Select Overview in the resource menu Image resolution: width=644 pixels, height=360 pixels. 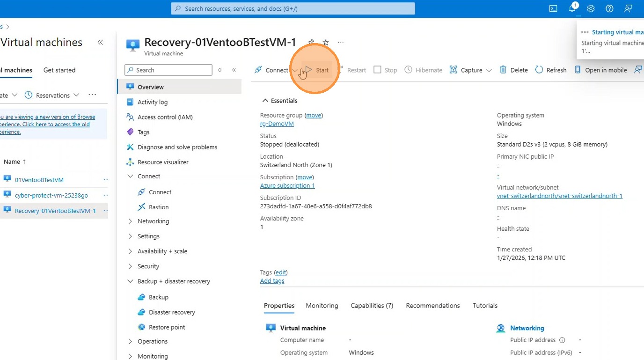tap(179, 87)
